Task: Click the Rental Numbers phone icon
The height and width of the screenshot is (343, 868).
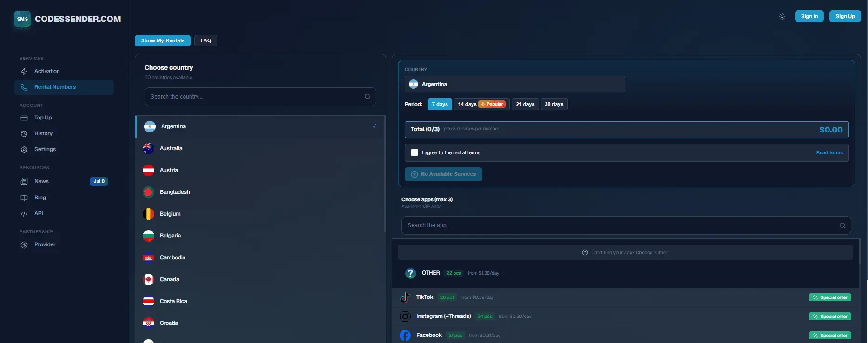Action: [24, 87]
